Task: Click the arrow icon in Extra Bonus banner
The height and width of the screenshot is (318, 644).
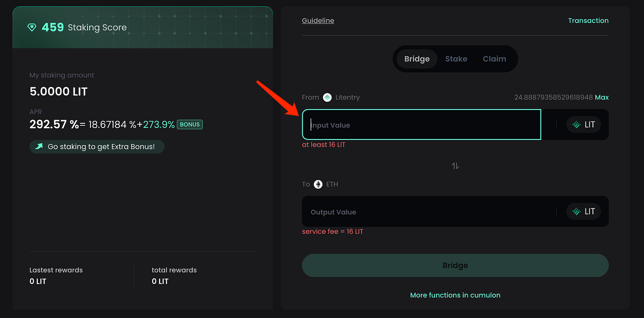Action: (39, 147)
